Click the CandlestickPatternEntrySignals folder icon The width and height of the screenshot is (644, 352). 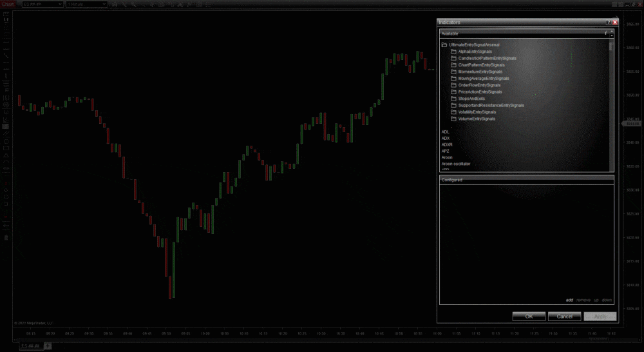tap(453, 58)
